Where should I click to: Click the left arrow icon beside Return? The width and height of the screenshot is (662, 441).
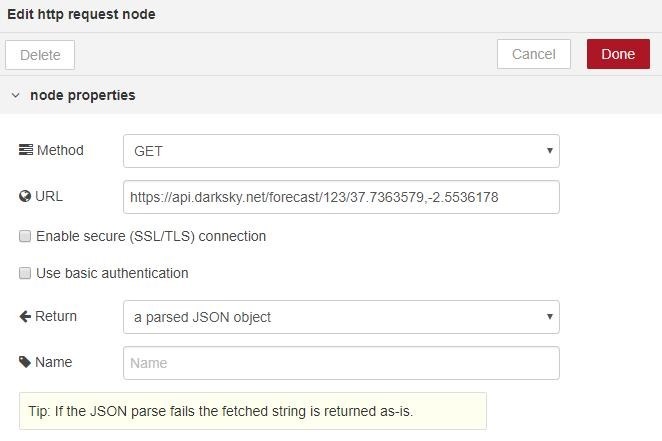pos(26,316)
